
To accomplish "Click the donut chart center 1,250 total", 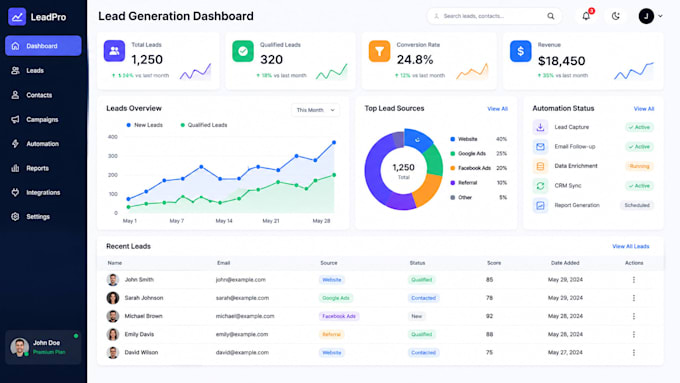I will (x=403, y=170).
